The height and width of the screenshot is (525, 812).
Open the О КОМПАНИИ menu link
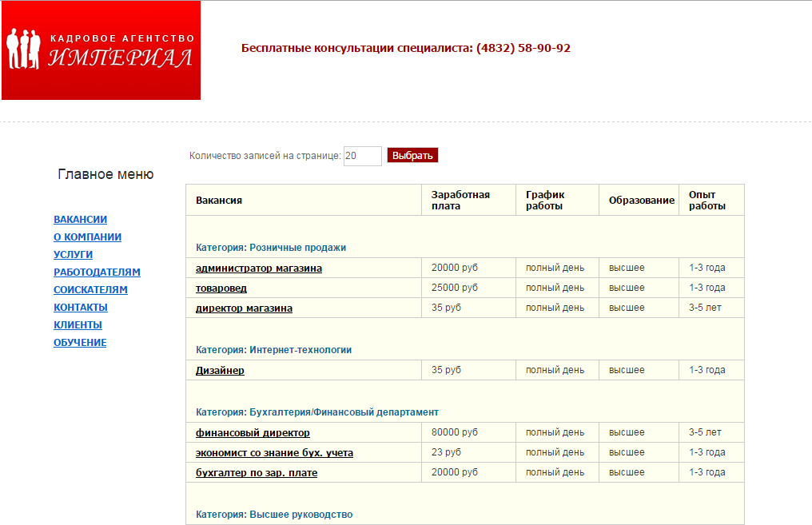click(x=88, y=237)
